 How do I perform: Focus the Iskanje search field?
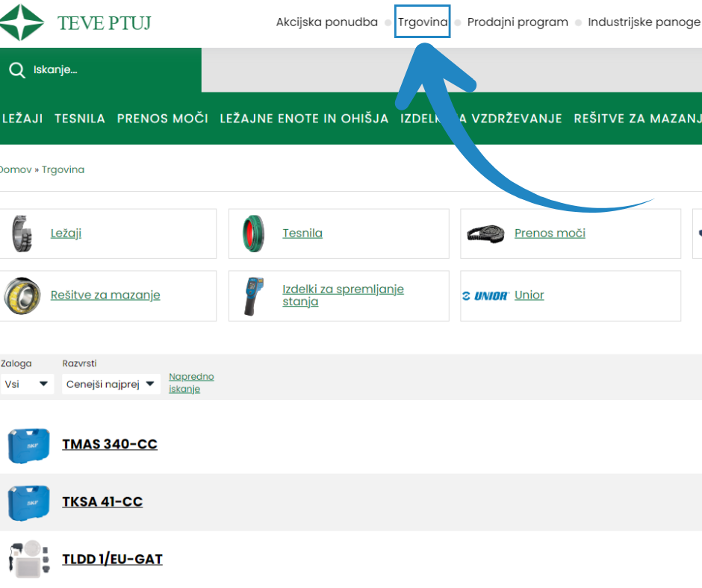pos(112,70)
